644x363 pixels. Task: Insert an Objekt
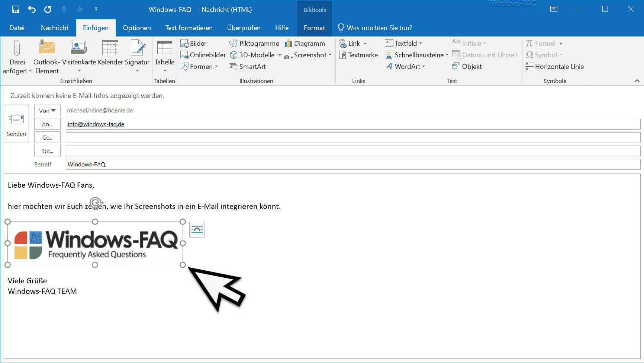pyautogui.click(x=467, y=67)
